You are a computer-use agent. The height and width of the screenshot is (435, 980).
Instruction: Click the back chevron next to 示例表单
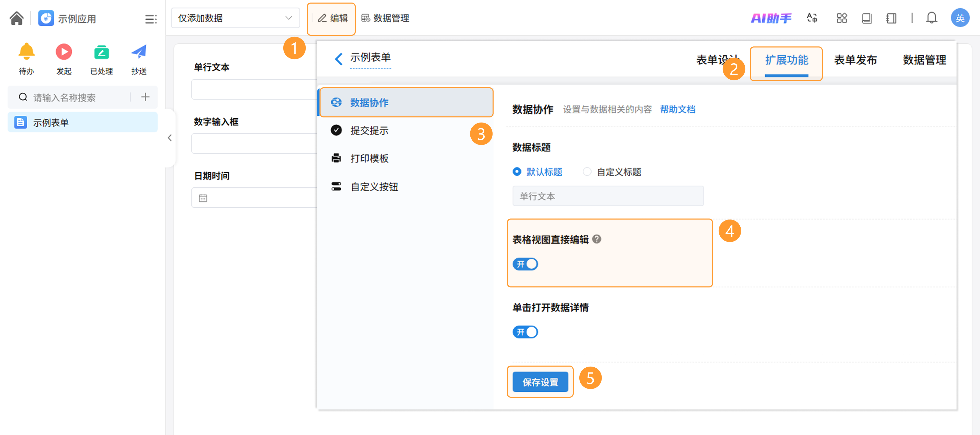(x=338, y=59)
